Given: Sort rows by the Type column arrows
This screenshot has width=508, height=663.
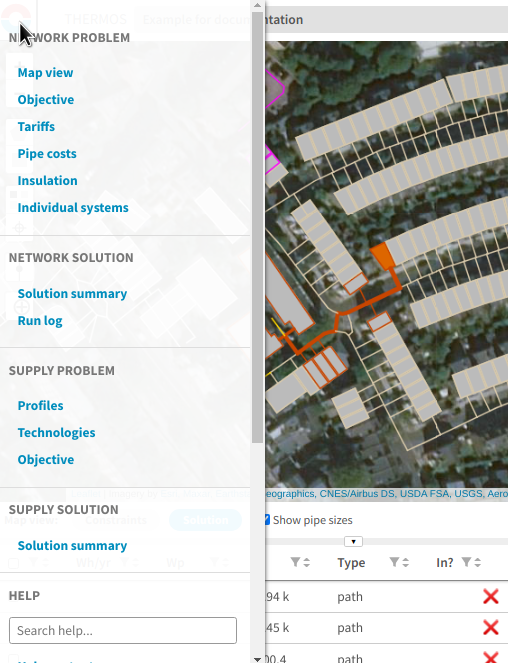Looking at the screenshot, I should (x=405, y=562).
